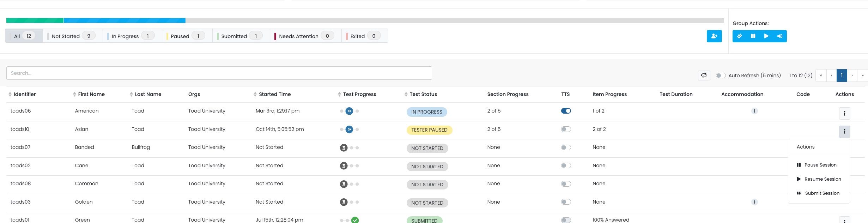Turn off TTS for toads06
Screen dimensions: 868x223
click(x=566, y=111)
